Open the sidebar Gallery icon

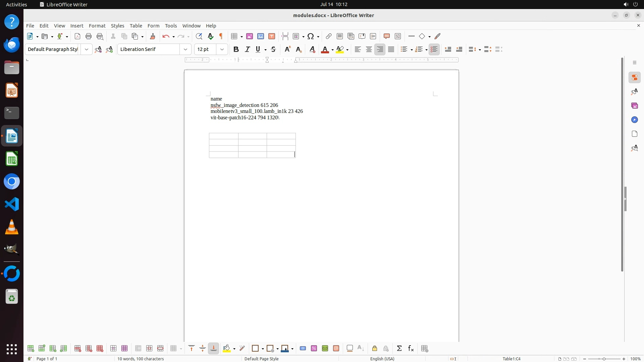click(x=634, y=106)
